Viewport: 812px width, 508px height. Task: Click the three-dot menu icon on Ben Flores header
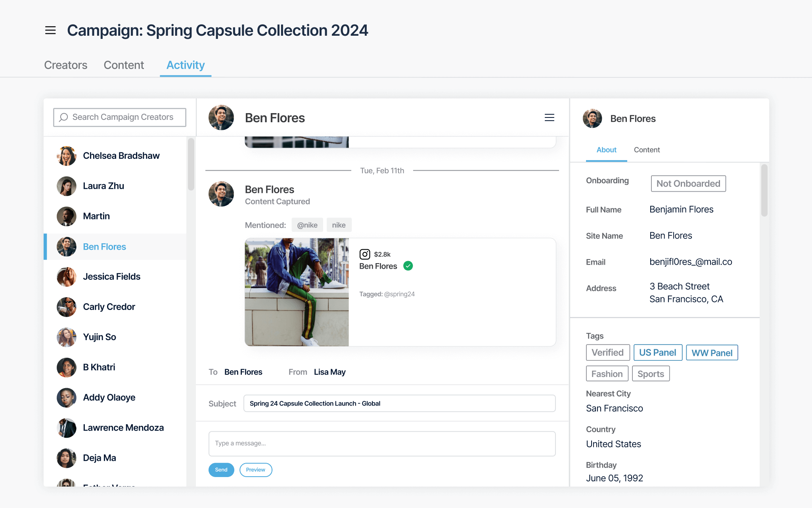point(548,117)
